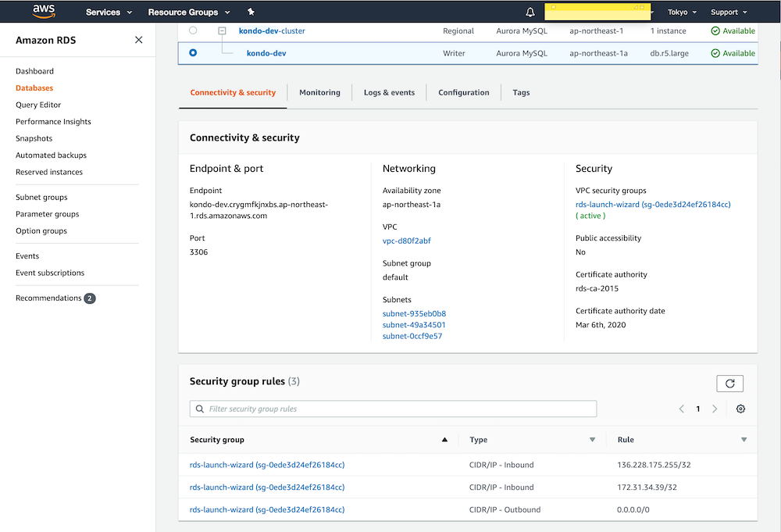Open the Type column filter dropdown
The image size is (781, 532).
point(592,439)
